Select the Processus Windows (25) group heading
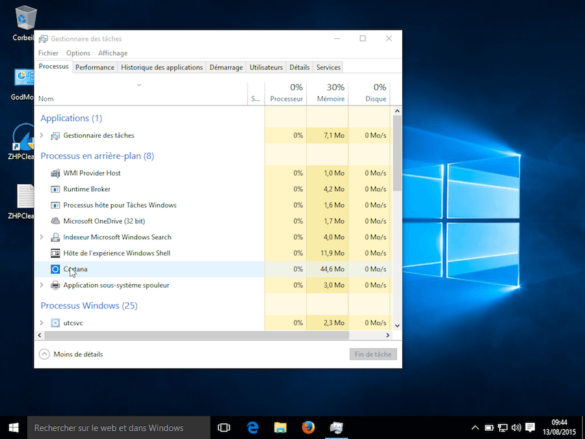This screenshot has height=439, width=585. [x=89, y=306]
